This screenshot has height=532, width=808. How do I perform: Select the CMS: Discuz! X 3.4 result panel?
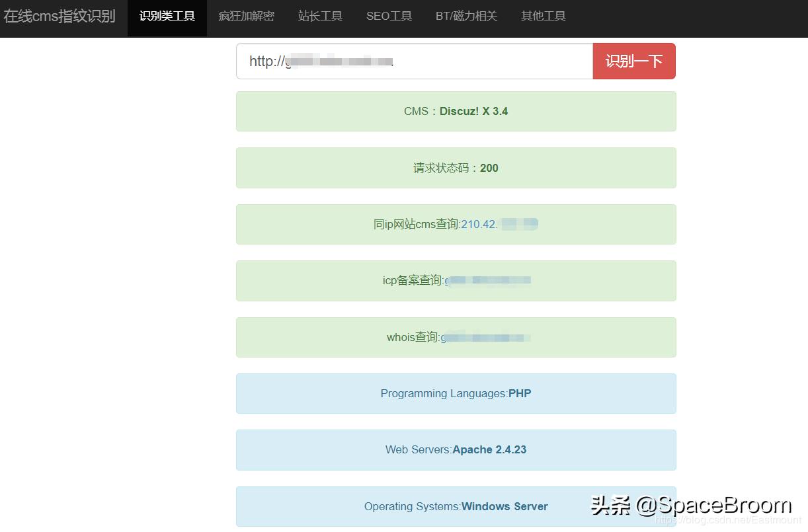(456, 111)
